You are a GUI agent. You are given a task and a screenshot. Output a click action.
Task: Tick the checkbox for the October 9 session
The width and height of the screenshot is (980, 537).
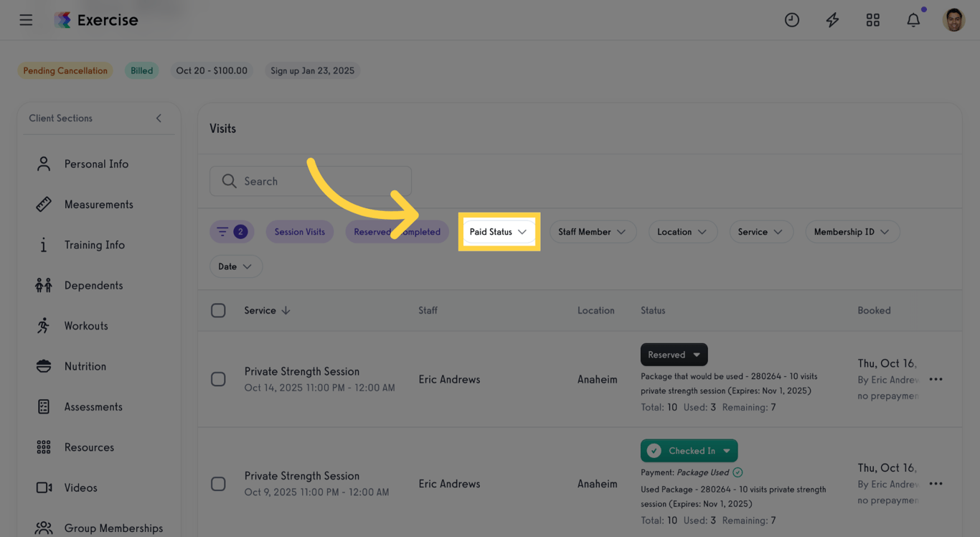click(x=218, y=483)
